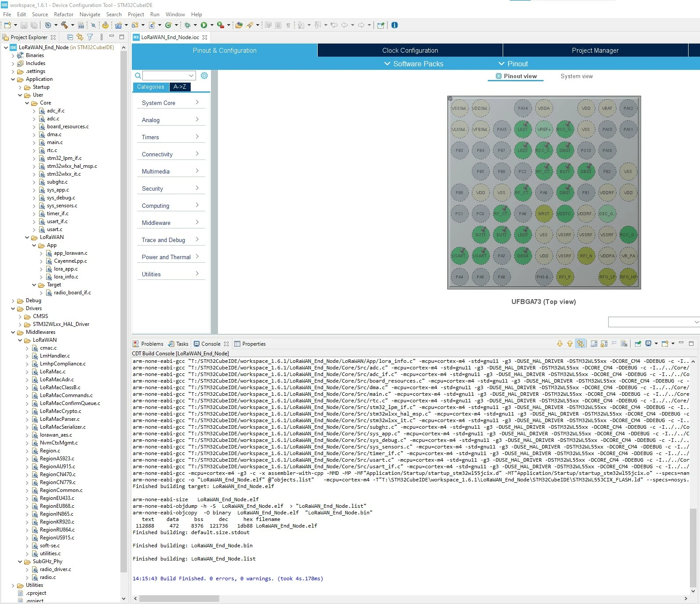700x604 pixels.
Task: Pin the console view
Action: click(x=638, y=344)
